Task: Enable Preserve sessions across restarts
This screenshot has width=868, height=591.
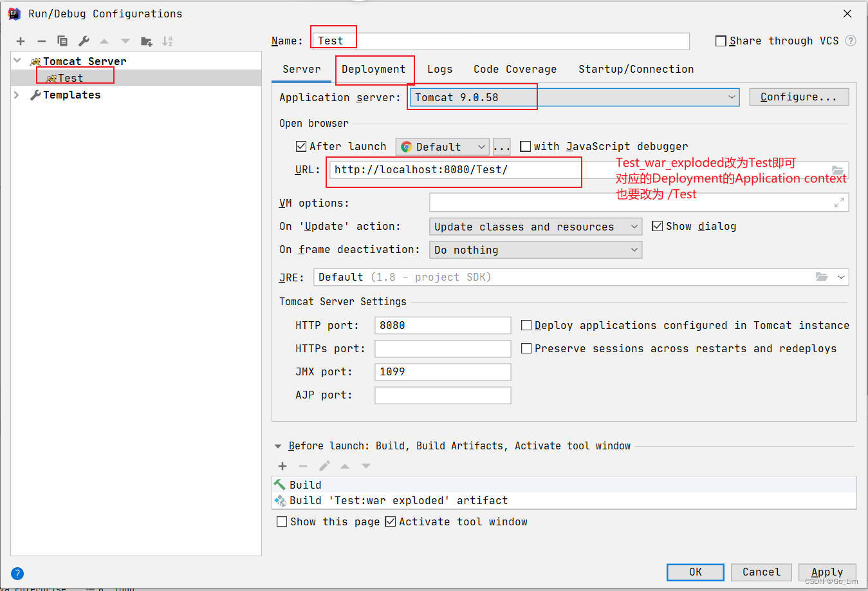Action: click(x=526, y=348)
